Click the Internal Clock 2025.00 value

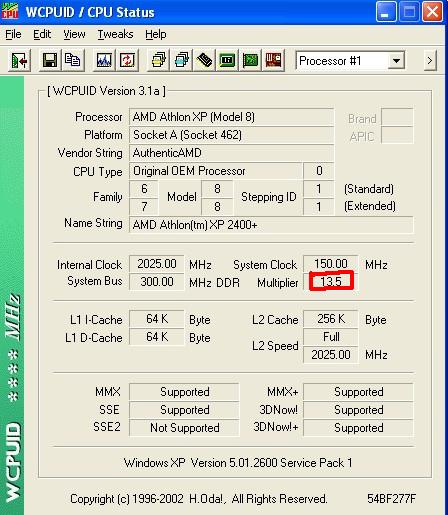click(157, 264)
